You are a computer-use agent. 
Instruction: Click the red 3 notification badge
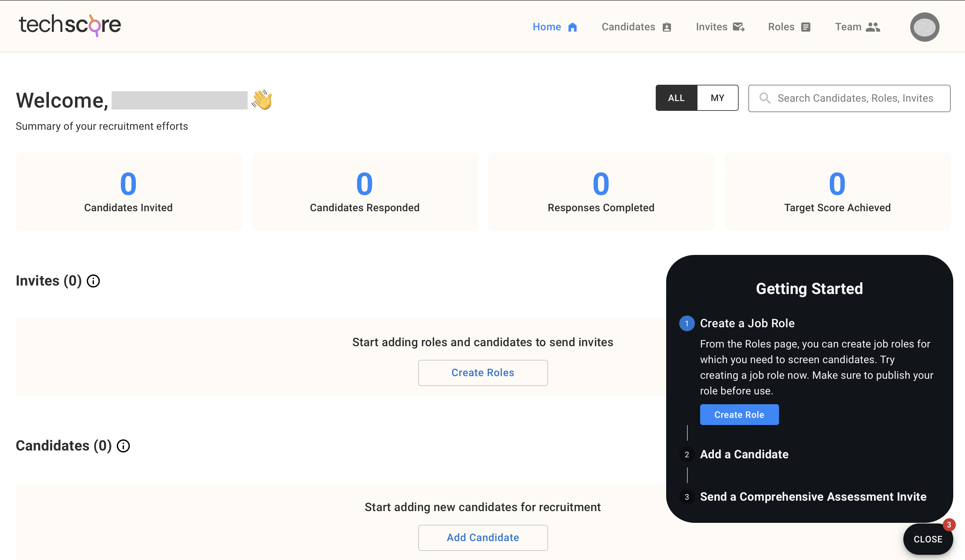point(949,525)
